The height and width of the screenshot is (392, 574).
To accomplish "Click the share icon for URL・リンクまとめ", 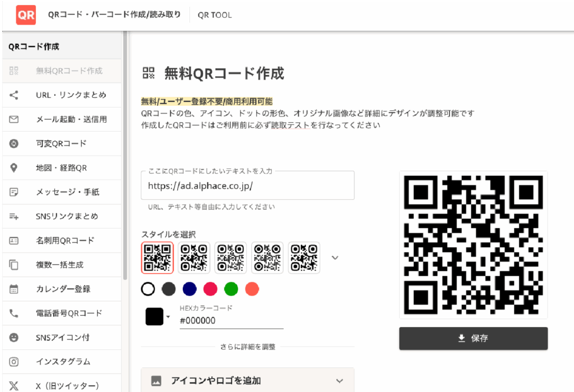I will 14,95.
